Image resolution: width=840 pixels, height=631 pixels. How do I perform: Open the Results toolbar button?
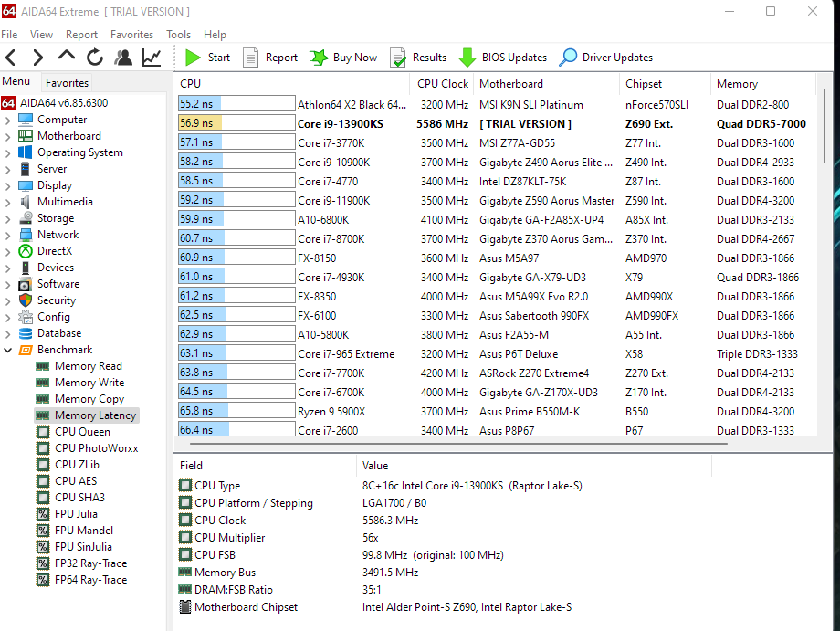[x=418, y=58]
